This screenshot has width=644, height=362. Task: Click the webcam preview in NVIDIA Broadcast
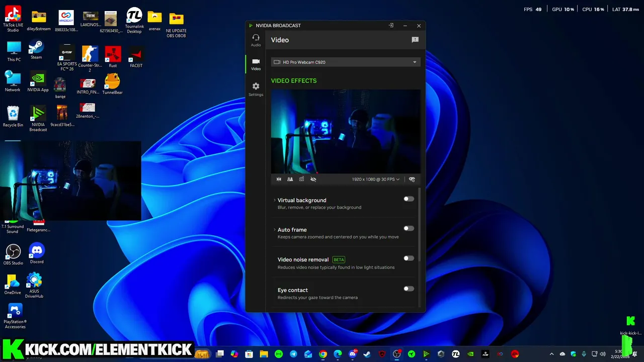coord(346,132)
